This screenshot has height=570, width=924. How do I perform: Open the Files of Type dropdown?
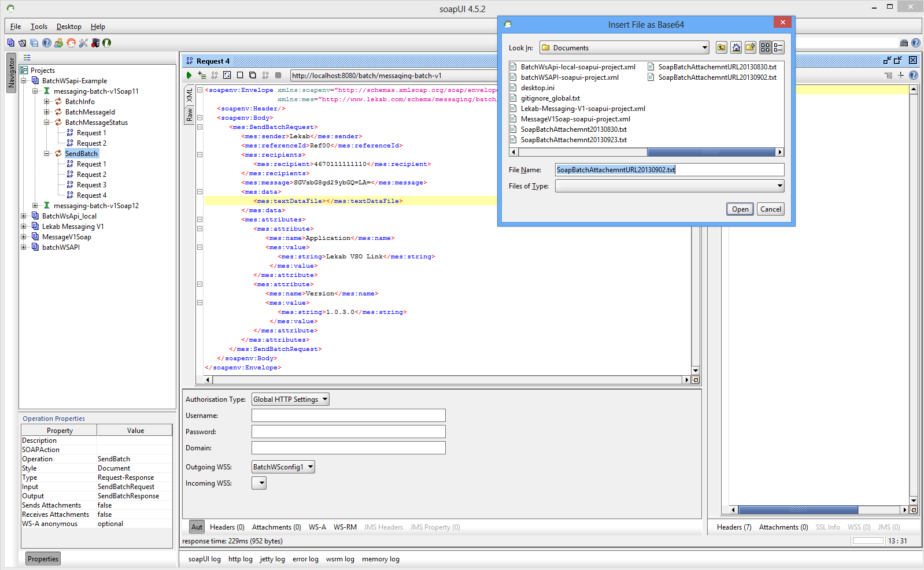[x=670, y=186]
